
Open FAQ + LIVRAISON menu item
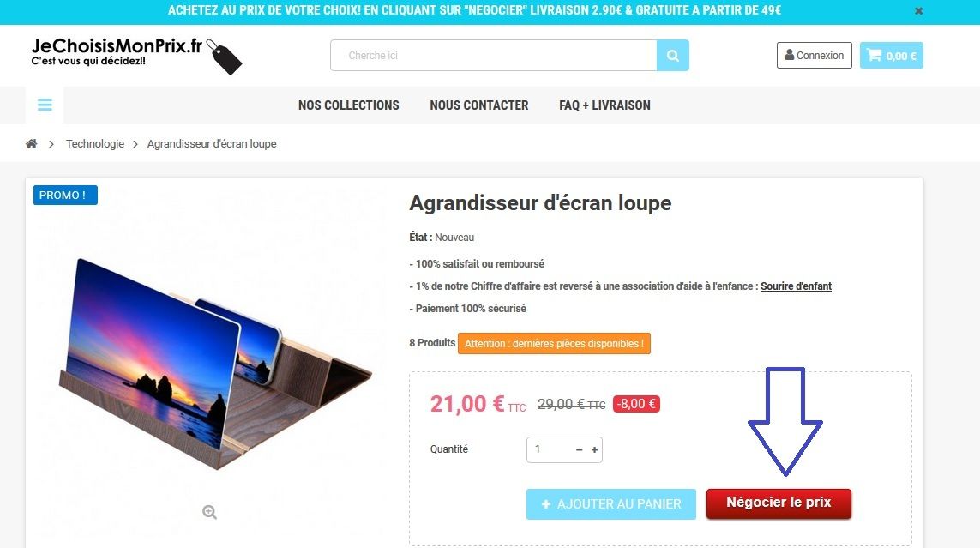click(604, 105)
